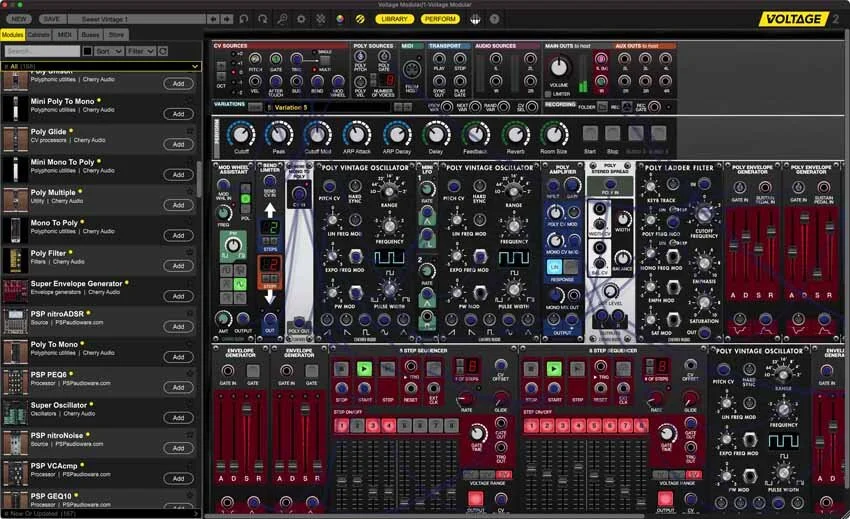Add the Mini Poly To Mono module
Viewport: 850px width, 519px height.
click(x=178, y=114)
